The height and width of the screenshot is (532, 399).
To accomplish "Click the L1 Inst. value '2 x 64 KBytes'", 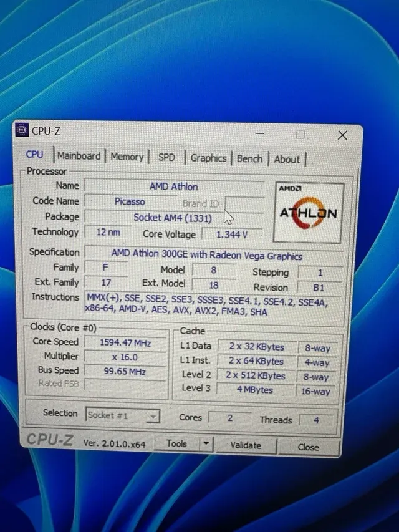I will click(256, 361).
